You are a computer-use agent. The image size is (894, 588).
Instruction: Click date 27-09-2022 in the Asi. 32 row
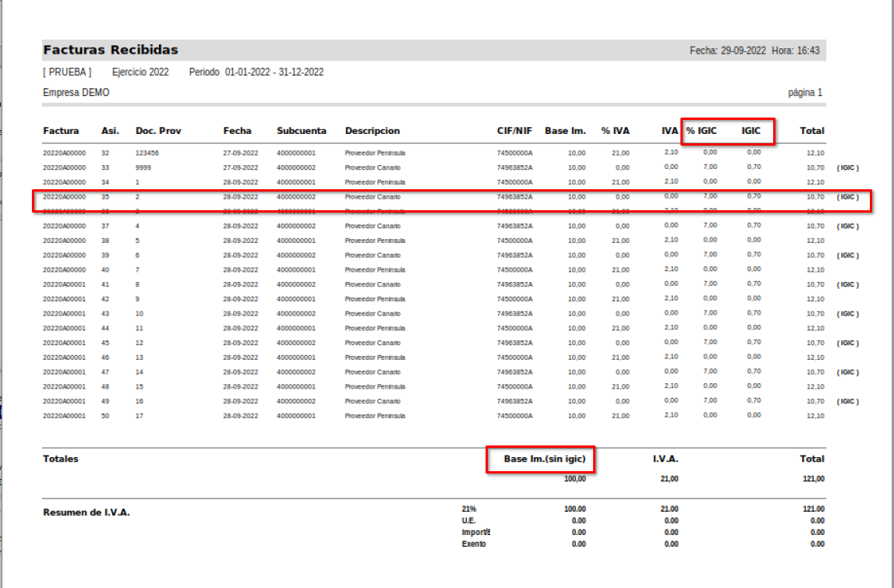point(241,153)
